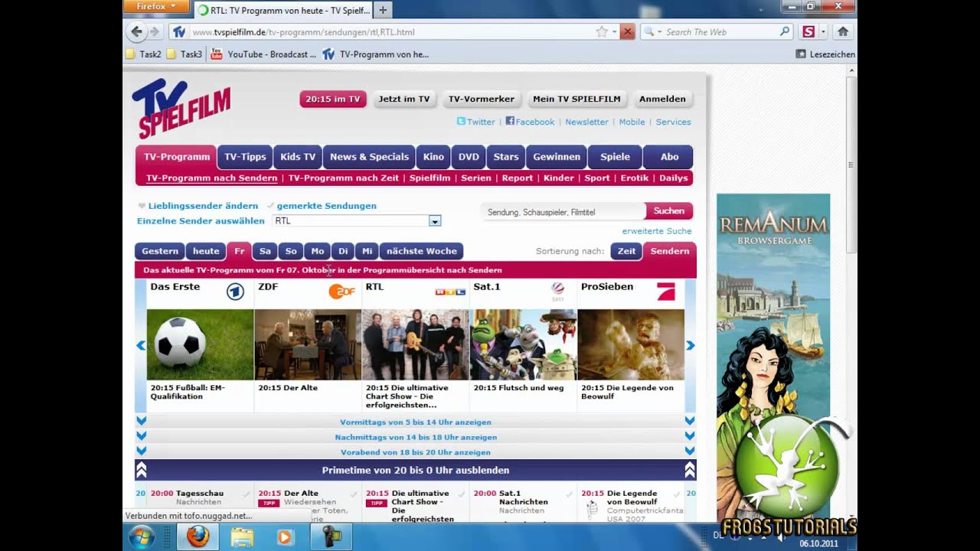Screen dimensions: 980x551
Task: Open the TV-Tipps tab
Action: 245,157
